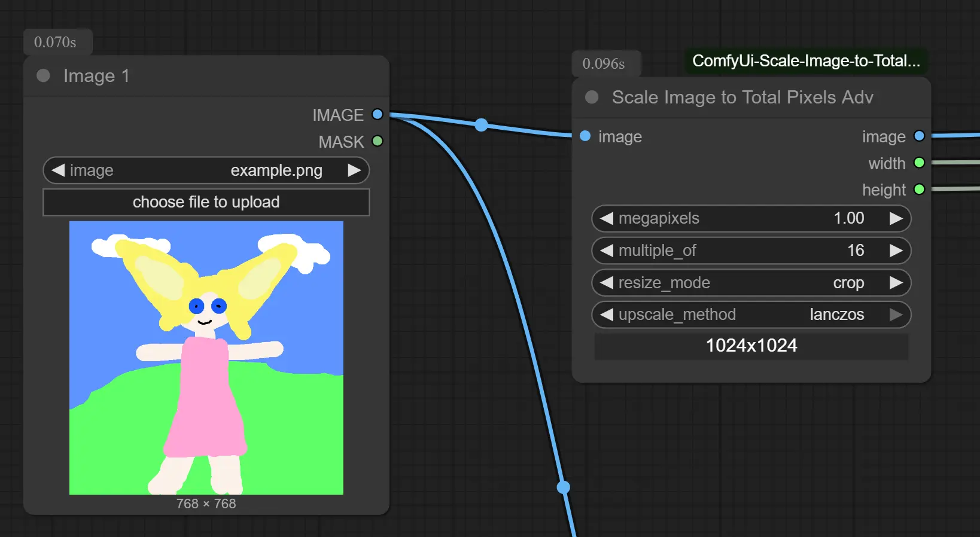Collapse the Image 1 node via its dot
The width and height of the screenshot is (980, 537).
pos(43,75)
